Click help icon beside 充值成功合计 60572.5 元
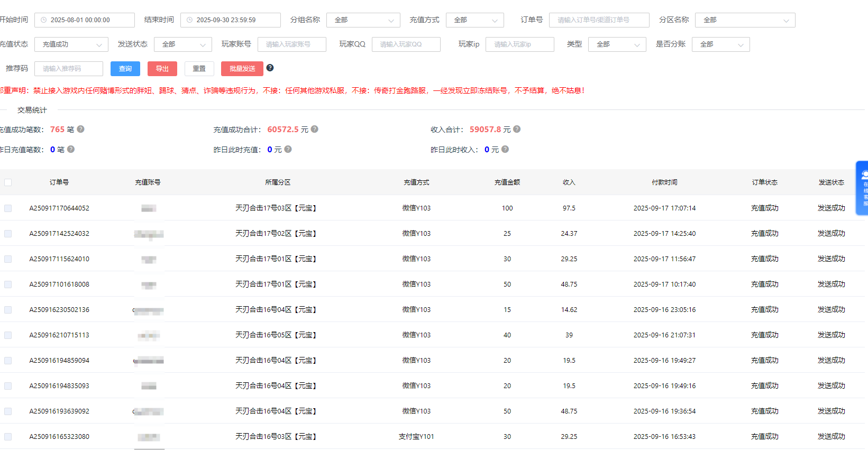This screenshot has height=450, width=868. click(315, 129)
